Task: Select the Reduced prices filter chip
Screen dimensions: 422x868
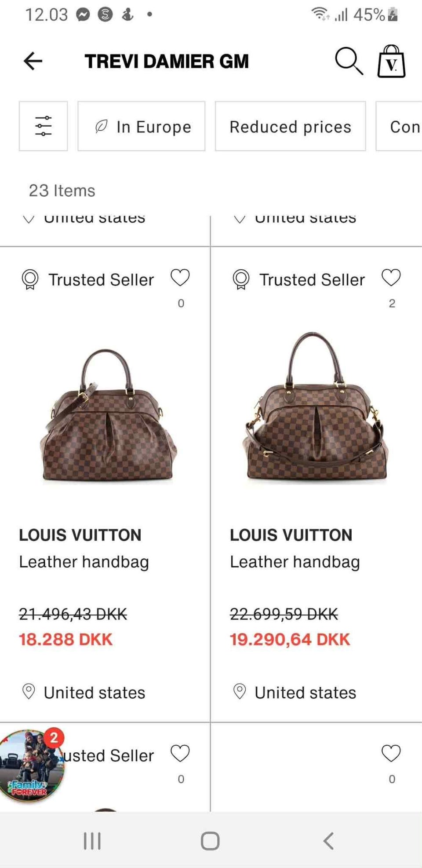Action: [290, 126]
